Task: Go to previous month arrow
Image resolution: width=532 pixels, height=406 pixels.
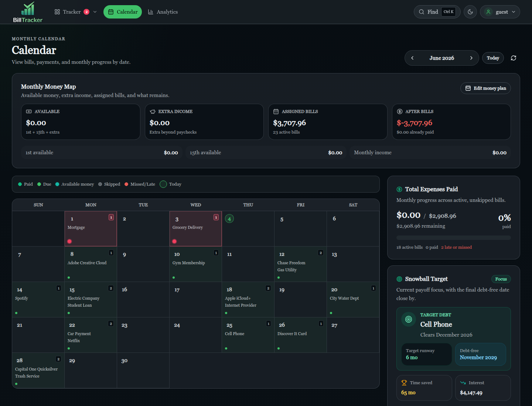Action: [x=412, y=58]
